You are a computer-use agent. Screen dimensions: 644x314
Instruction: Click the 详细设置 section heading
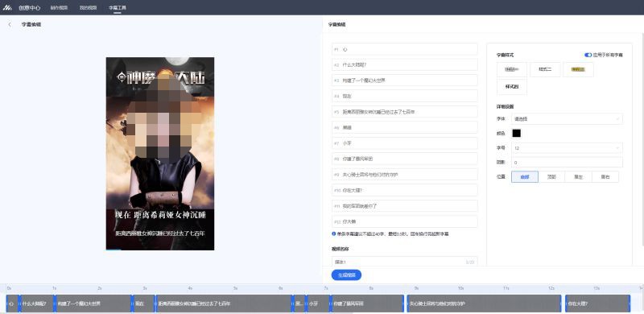pos(506,106)
